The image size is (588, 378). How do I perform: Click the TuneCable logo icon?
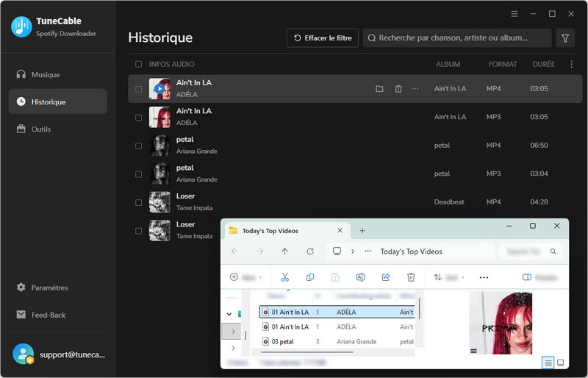tap(21, 26)
